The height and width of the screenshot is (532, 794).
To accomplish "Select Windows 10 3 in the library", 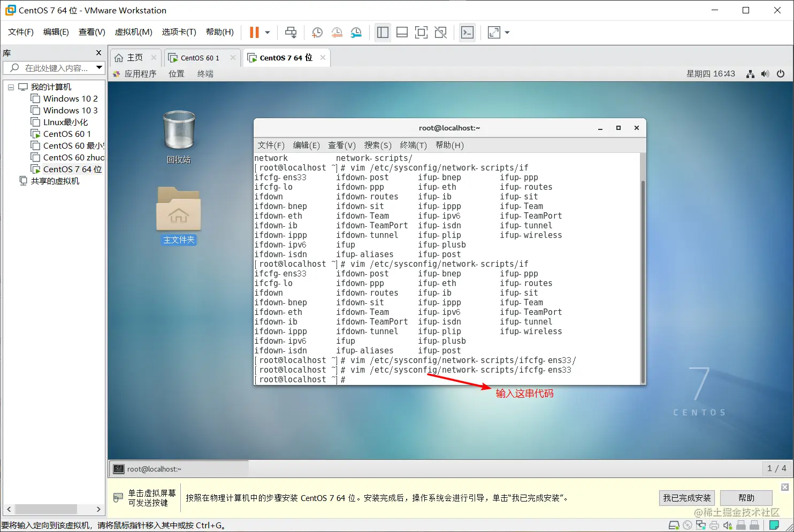I will click(x=64, y=111).
